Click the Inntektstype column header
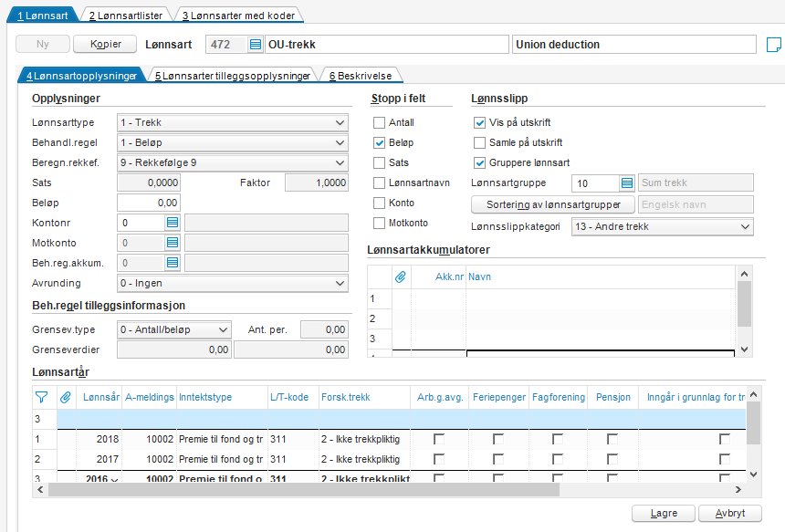Image resolution: width=785 pixels, height=532 pixels. (223, 397)
